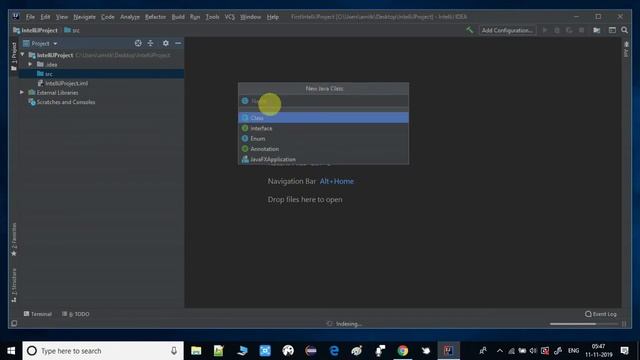Image resolution: width=640 pixels, height=360 pixels.
Task: Open Google Chrome from taskbar
Action: pos(403,351)
